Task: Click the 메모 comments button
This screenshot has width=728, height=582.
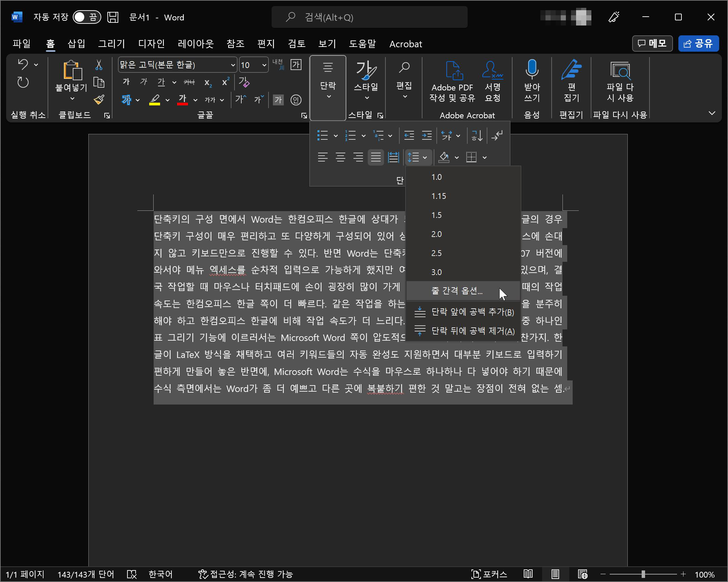Action: [x=652, y=44]
